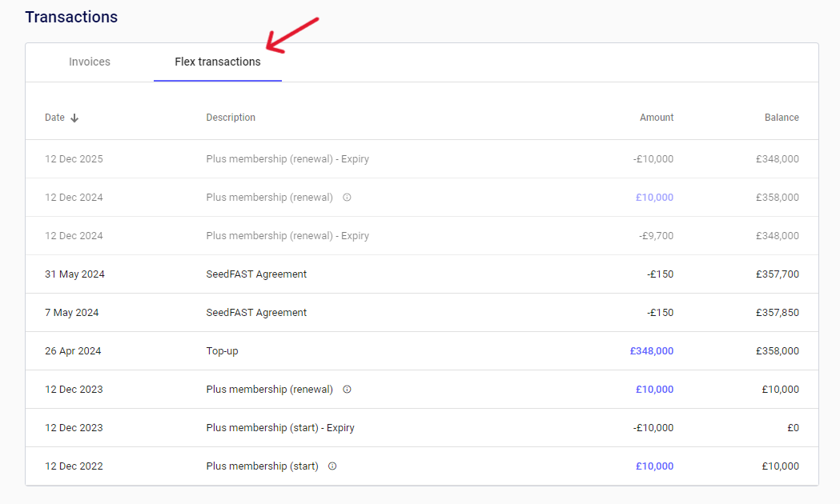Select the Flex transactions tab
Screen dimensions: 840x504
(217, 62)
